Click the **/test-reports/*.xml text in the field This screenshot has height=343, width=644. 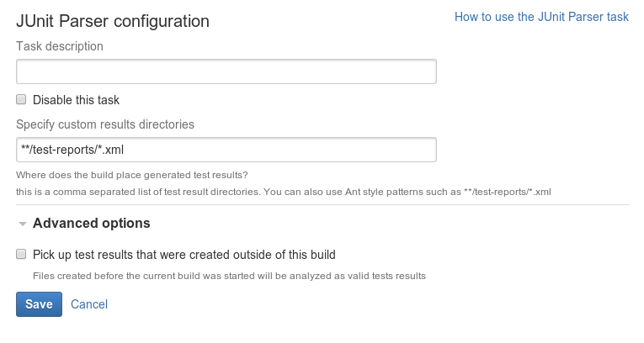pyautogui.click(x=72, y=150)
